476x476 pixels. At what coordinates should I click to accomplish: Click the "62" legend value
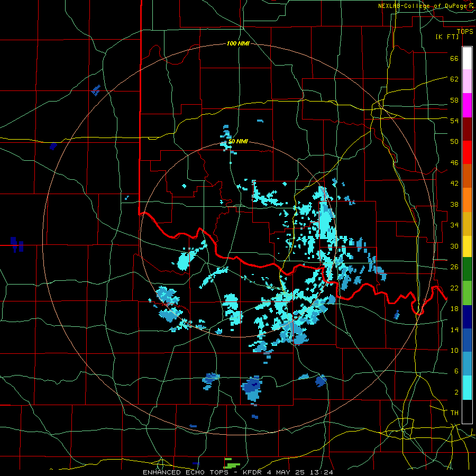[x=454, y=79]
